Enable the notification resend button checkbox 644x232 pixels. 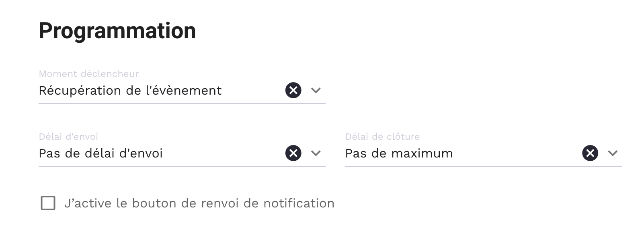pos(48,203)
